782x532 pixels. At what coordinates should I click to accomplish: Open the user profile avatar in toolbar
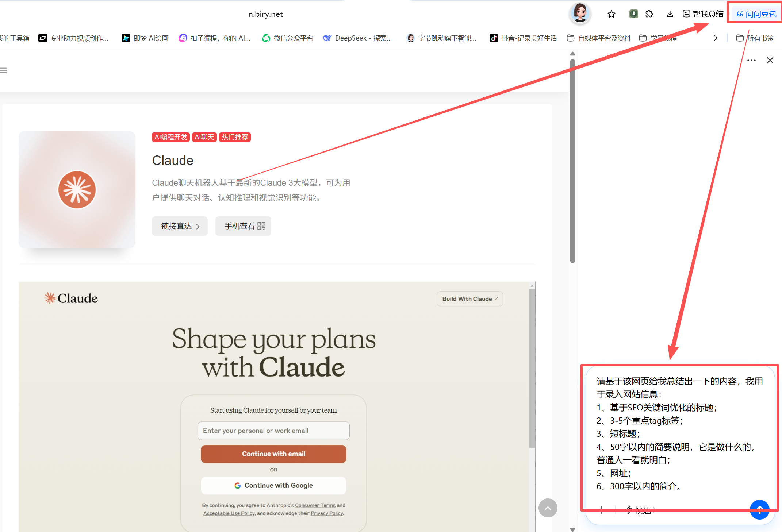580,14
